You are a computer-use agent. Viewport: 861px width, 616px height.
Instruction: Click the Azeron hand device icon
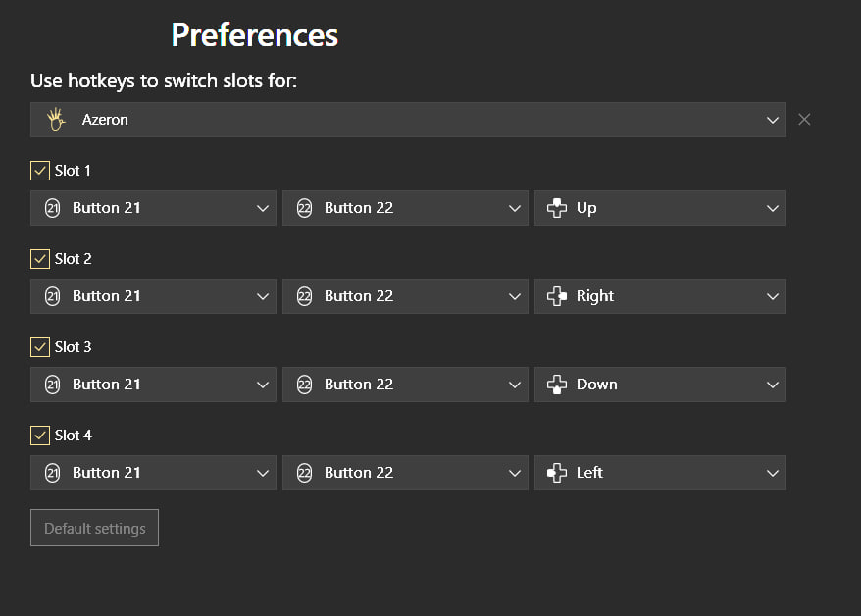pyautogui.click(x=56, y=119)
